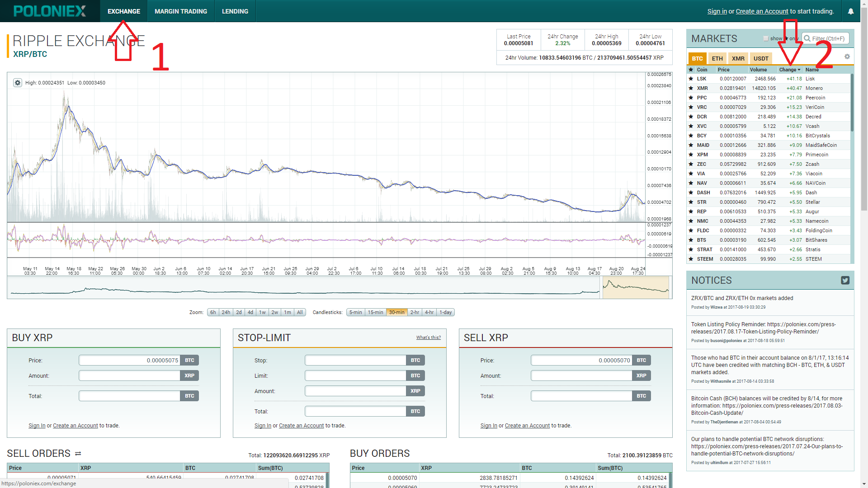The height and width of the screenshot is (488, 868).
Task: Sort markets by Name column
Action: click(812, 70)
